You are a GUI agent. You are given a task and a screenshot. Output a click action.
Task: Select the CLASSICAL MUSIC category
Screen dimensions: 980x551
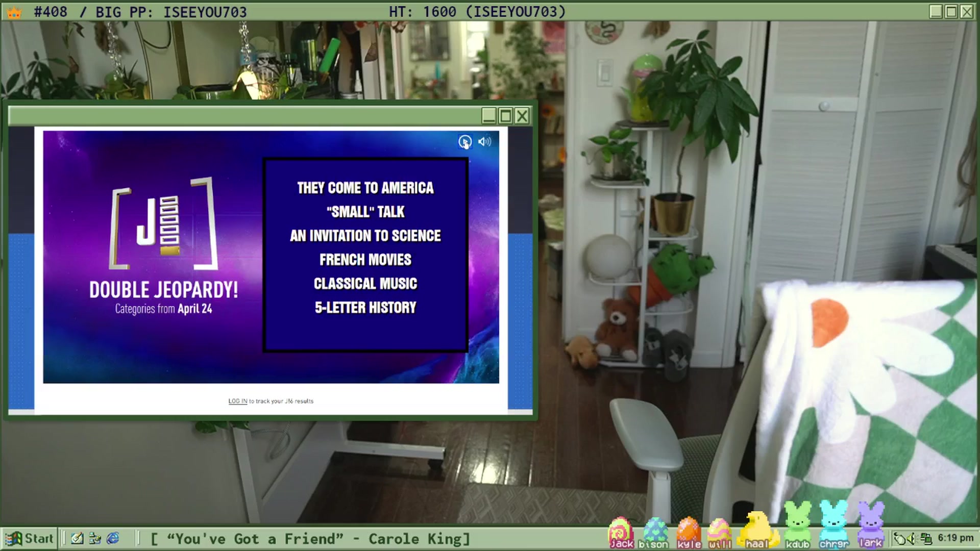pyautogui.click(x=365, y=284)
